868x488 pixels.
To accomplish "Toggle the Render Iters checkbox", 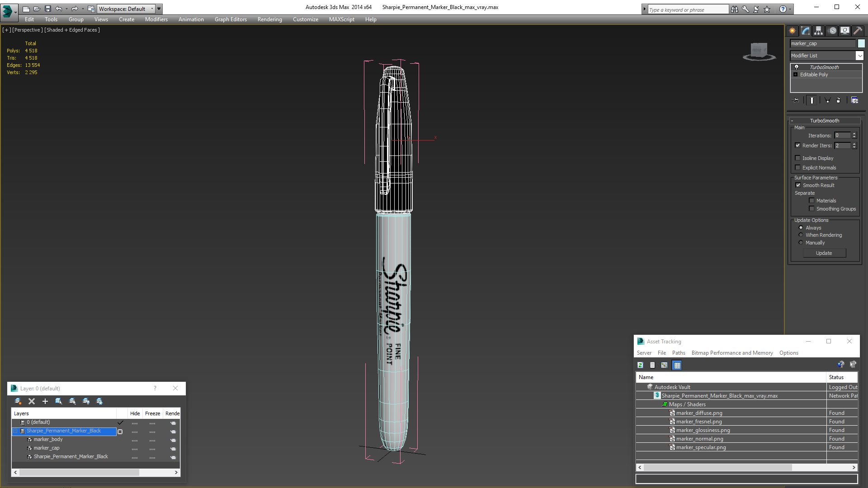I will click(x=797, y=145).
